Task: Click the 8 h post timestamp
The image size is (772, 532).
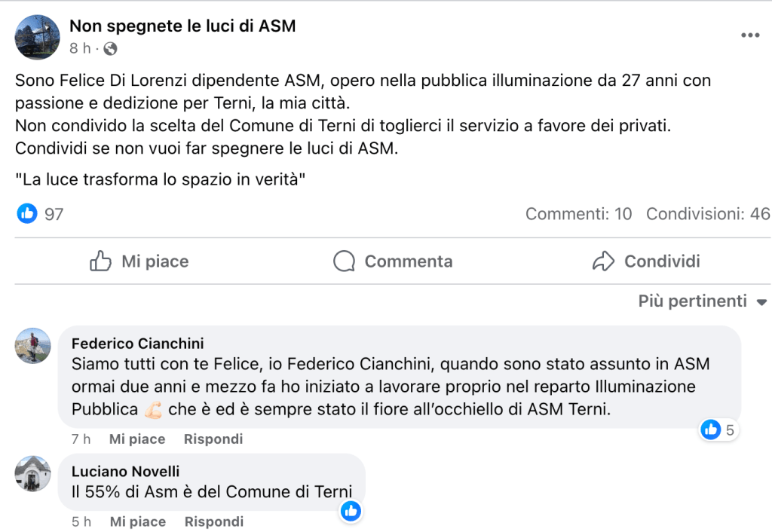Action: pyautogui.click(x=80, y=49)
